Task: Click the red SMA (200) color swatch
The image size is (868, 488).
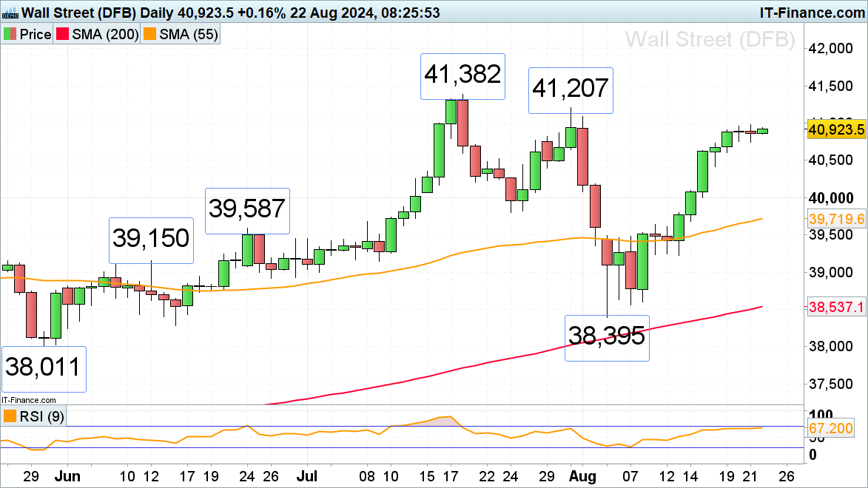Action: 63,34
